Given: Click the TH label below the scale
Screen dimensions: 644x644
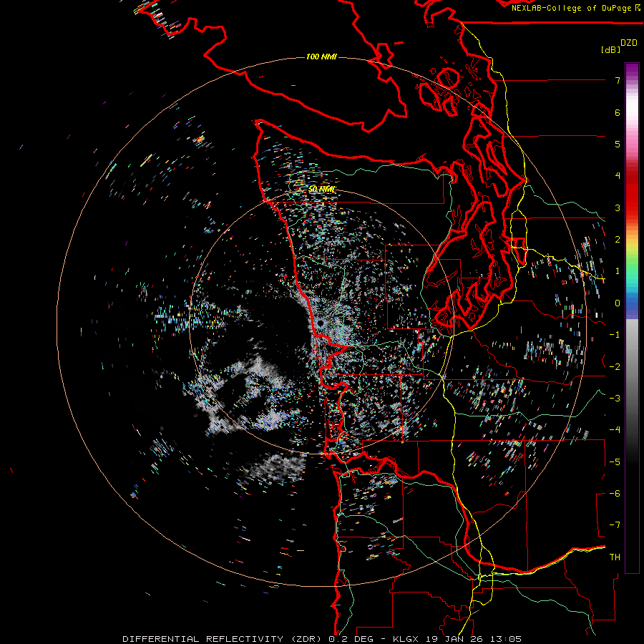Looking at the screenshot, I should coord(615,557).
